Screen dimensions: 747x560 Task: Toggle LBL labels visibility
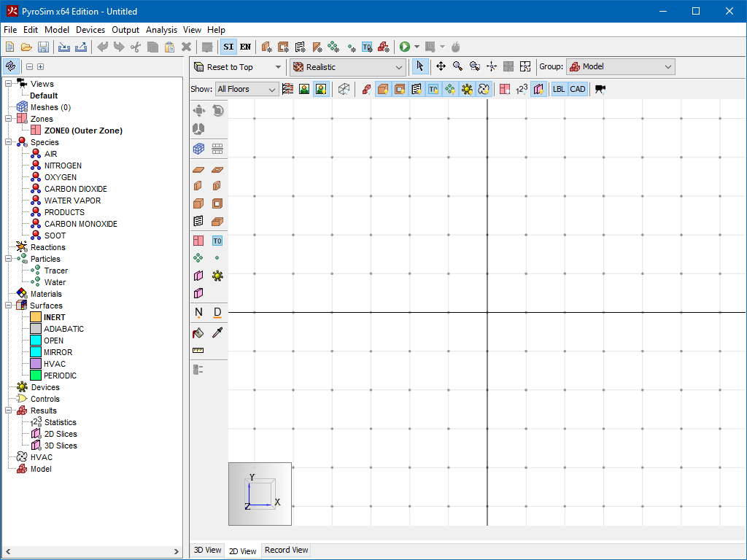pos(559,89)
